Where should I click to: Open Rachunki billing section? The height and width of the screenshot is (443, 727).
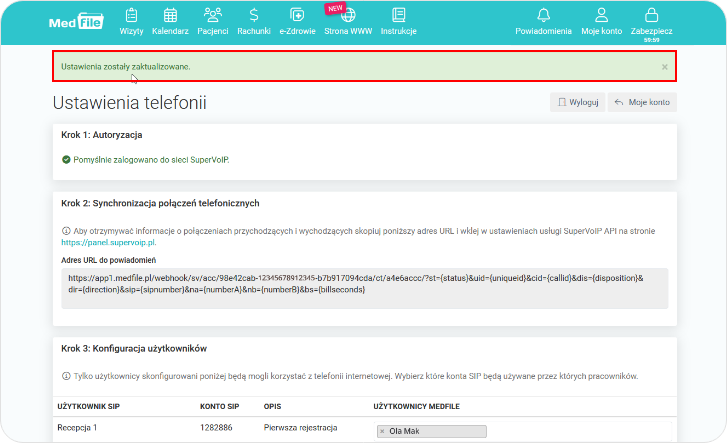[254, 21]
